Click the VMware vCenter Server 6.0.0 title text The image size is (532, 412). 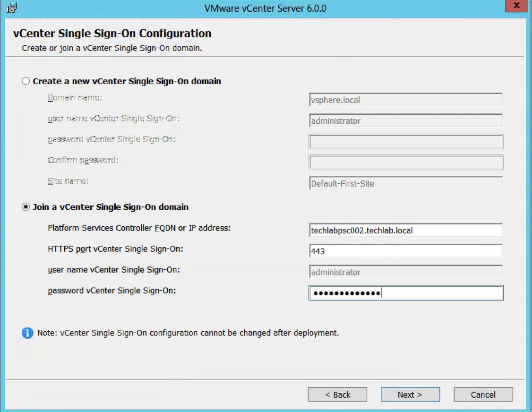pyautogui.click(x=266, y=8)
